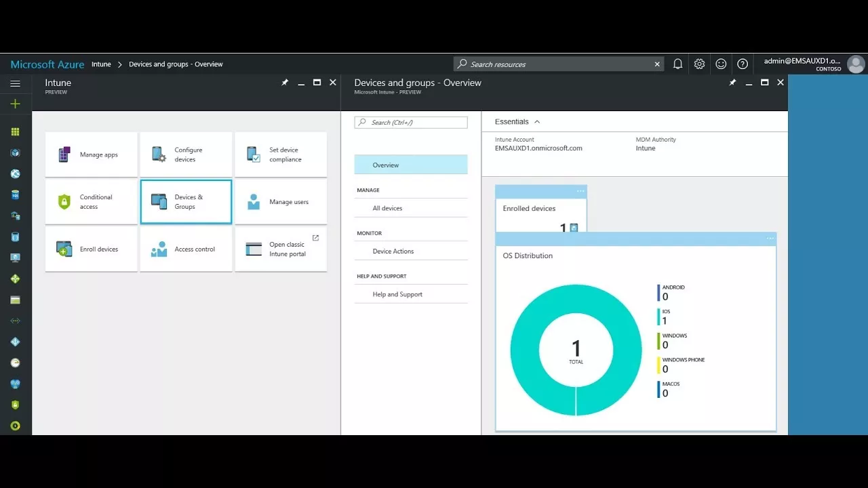Open the hamburger menu at top left

click(15, 83)
